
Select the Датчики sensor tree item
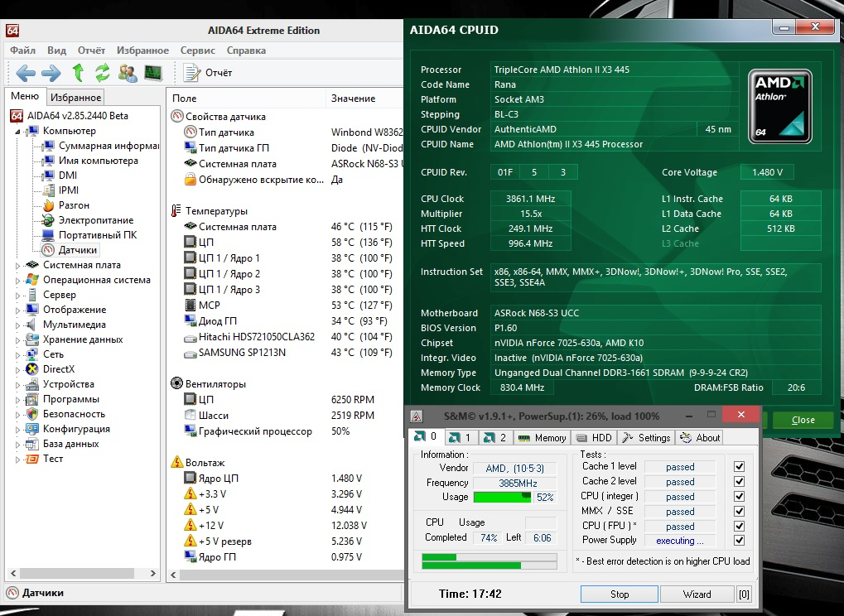[70, 249]
